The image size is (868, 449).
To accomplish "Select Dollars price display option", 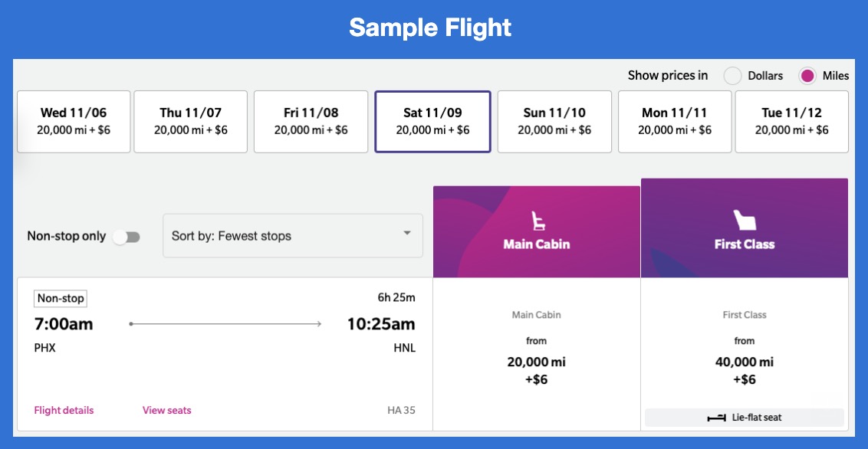I will pos(733,76).
